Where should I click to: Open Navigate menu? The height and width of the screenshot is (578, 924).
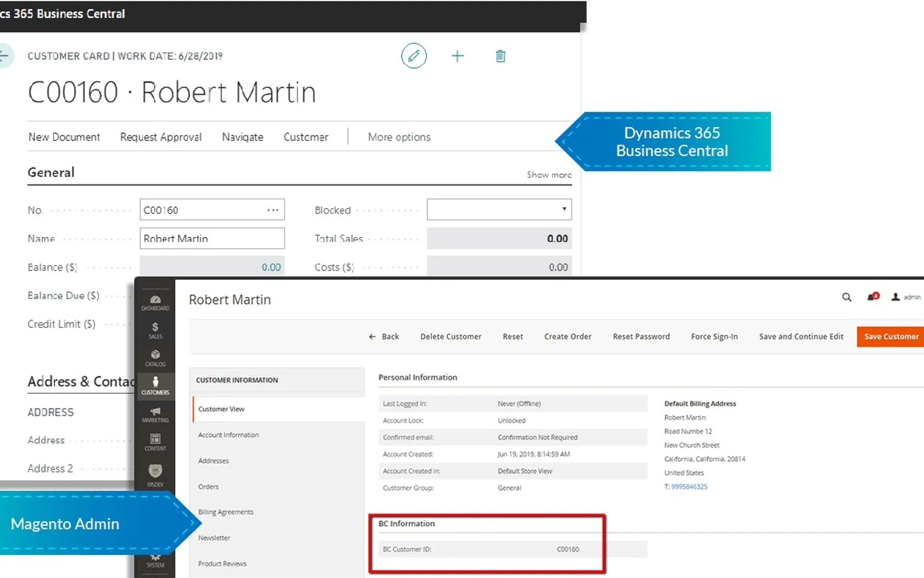pyautogui.click(x=243, y=137)
